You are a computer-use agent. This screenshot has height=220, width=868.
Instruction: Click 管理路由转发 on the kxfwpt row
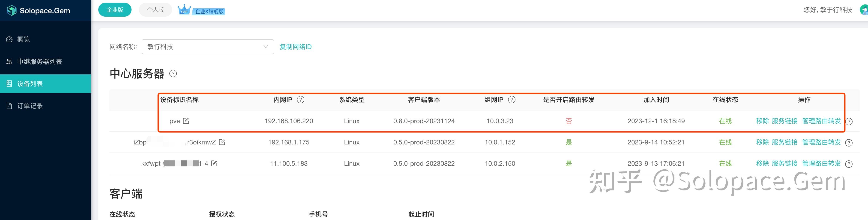click(821, 163)
